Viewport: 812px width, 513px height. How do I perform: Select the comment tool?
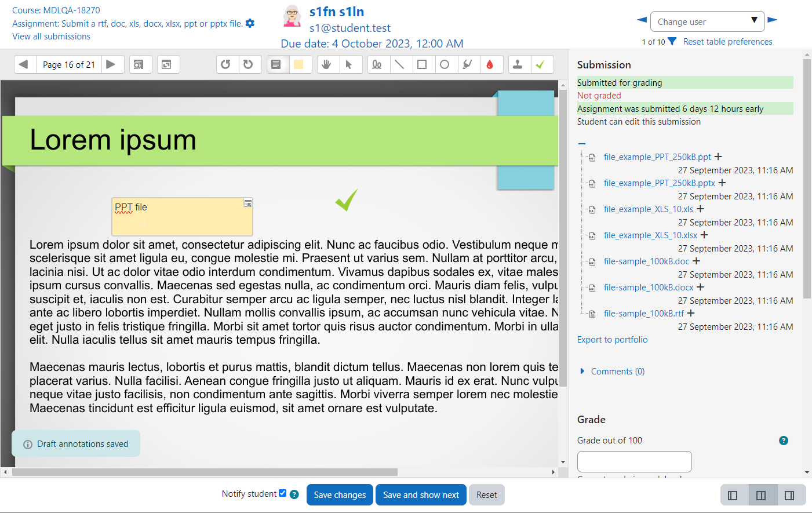pyautogui.click(x=276, y=64)
